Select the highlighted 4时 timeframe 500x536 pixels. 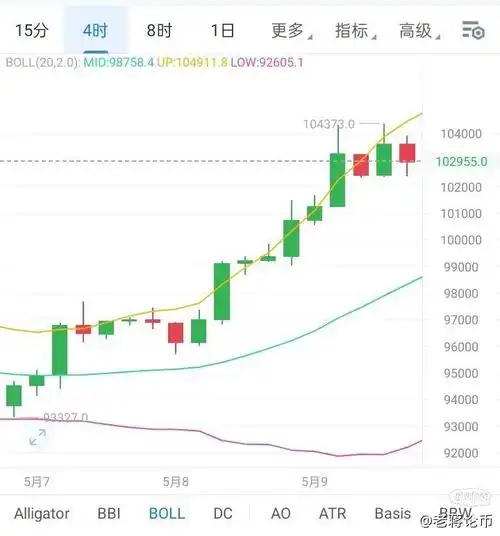pyautogui.click(x=95, y=30)
